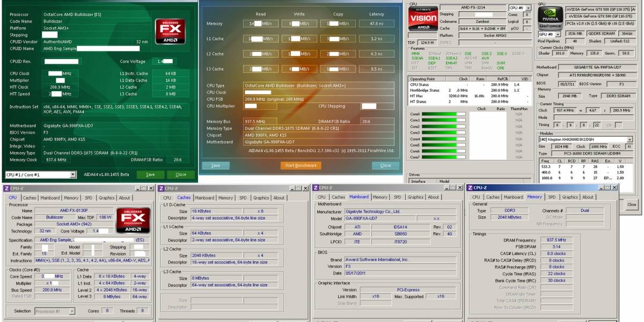Screen dimensions: 644x322
Task: Open system menu icon of CPU-Z Mainboard window
Action: pos(315,188)
